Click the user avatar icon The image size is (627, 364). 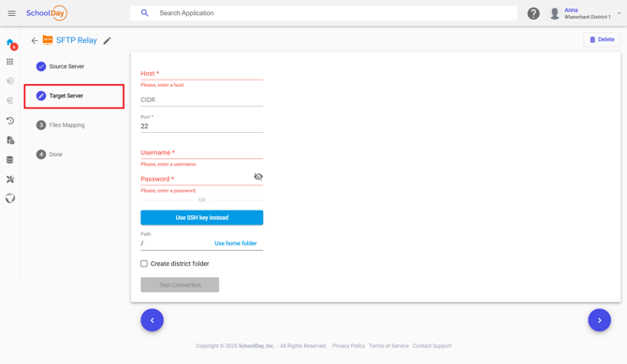555,13
